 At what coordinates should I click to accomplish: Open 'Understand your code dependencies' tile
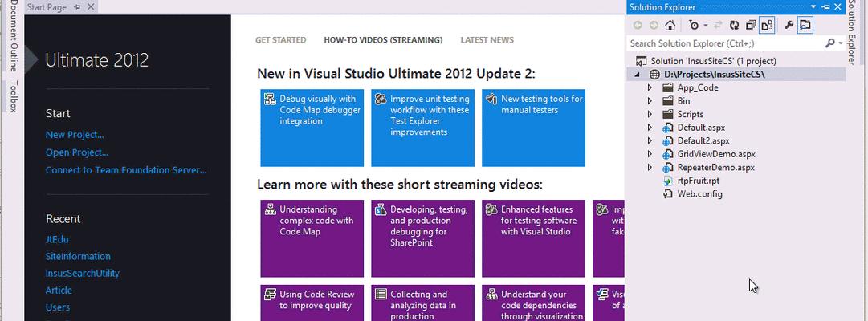click(534, 303)
